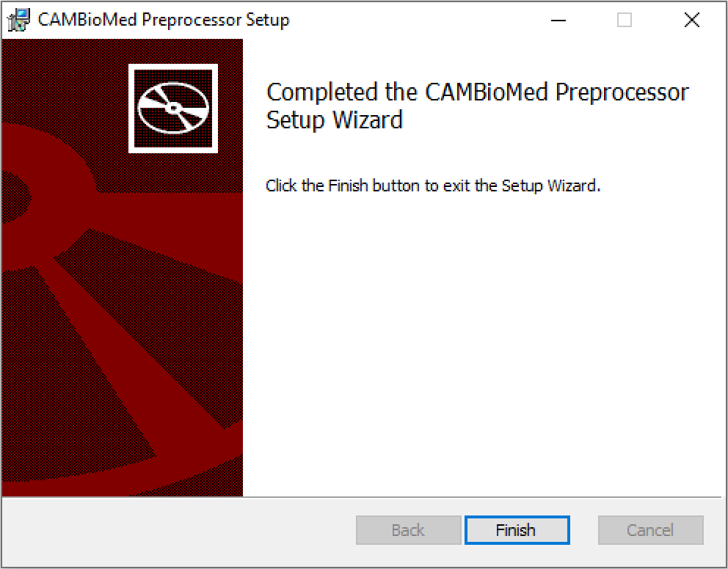The height and width of the screenshot is (569, 728).
Task: Click the disabled Back button
Action: [408, 529]
